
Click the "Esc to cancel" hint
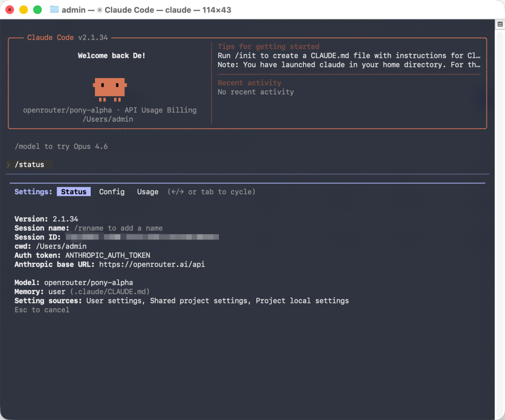tap(42, 310)
